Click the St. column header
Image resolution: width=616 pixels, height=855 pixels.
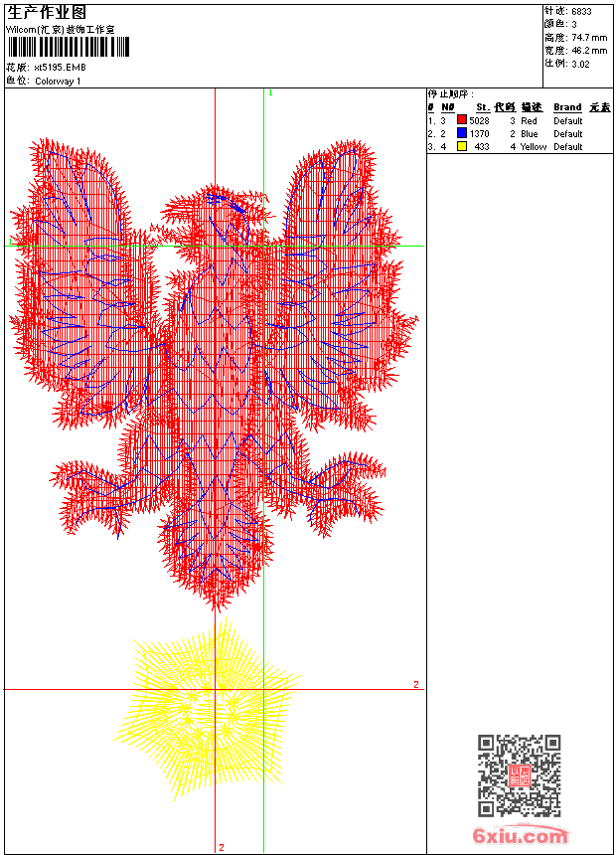pyautogui.click(x=482, y=107)
